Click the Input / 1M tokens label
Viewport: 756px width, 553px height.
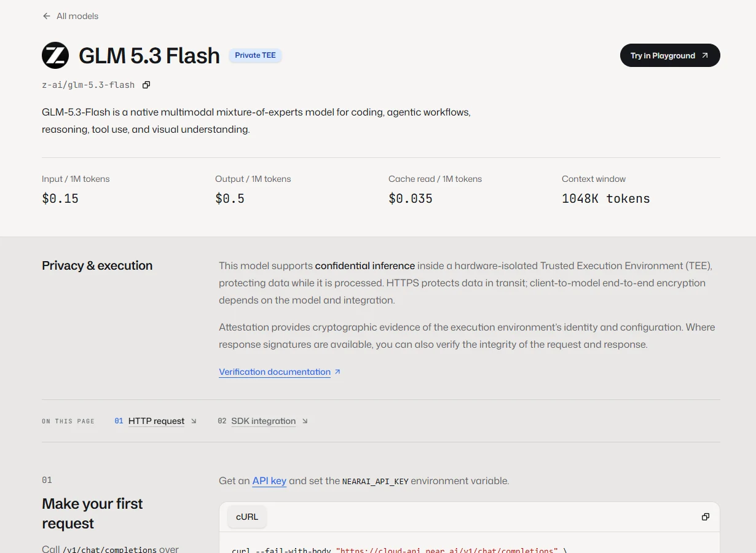click(x=76, y=179)
